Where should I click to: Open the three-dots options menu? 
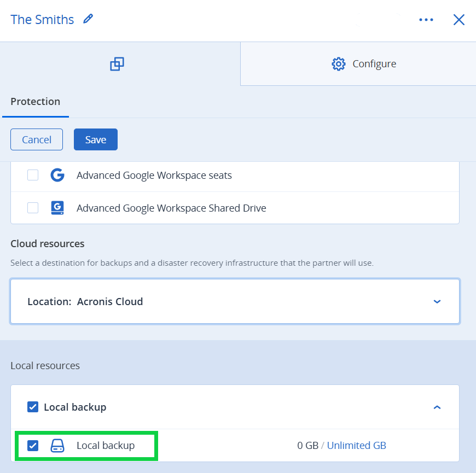(x=426, y=19)
